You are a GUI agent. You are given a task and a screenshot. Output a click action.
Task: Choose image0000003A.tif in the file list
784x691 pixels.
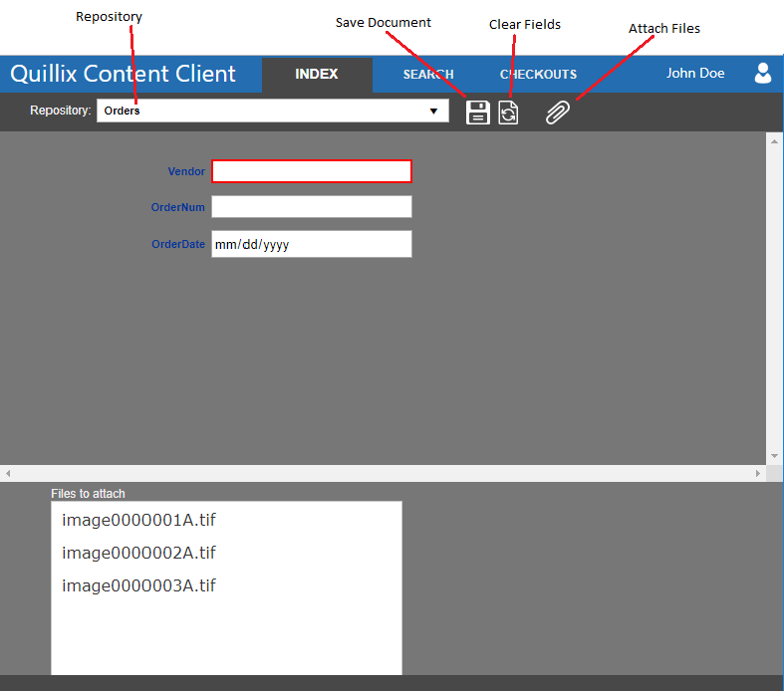[x=138, y=585]
